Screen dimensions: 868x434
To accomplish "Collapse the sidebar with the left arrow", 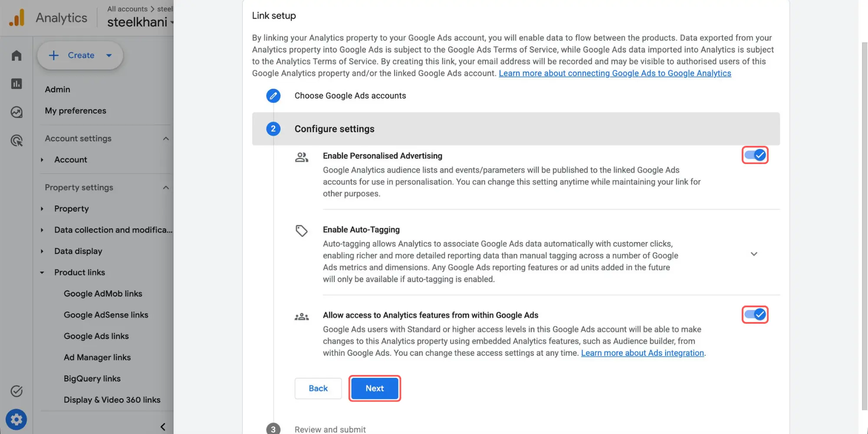I will coord(163,427).
